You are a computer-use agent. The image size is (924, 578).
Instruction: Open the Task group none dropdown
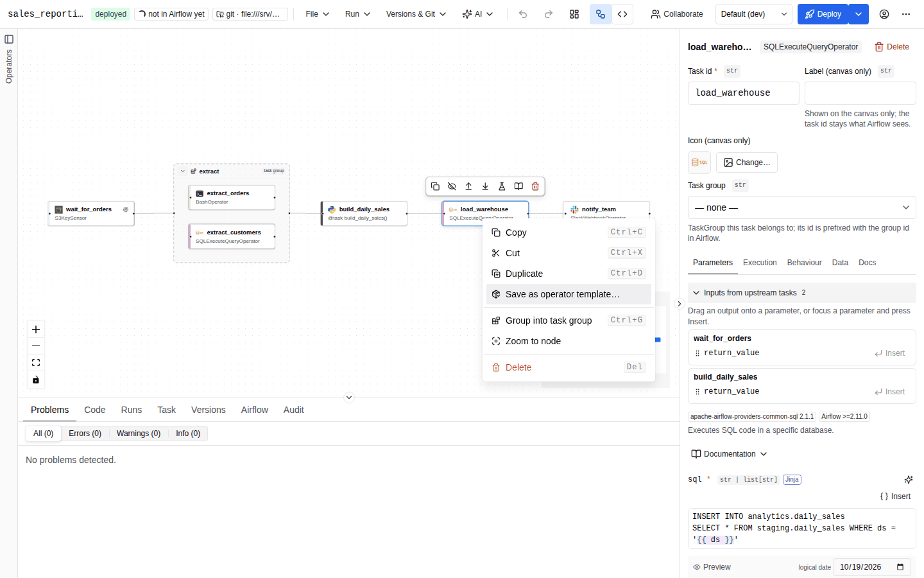(802, 207)
